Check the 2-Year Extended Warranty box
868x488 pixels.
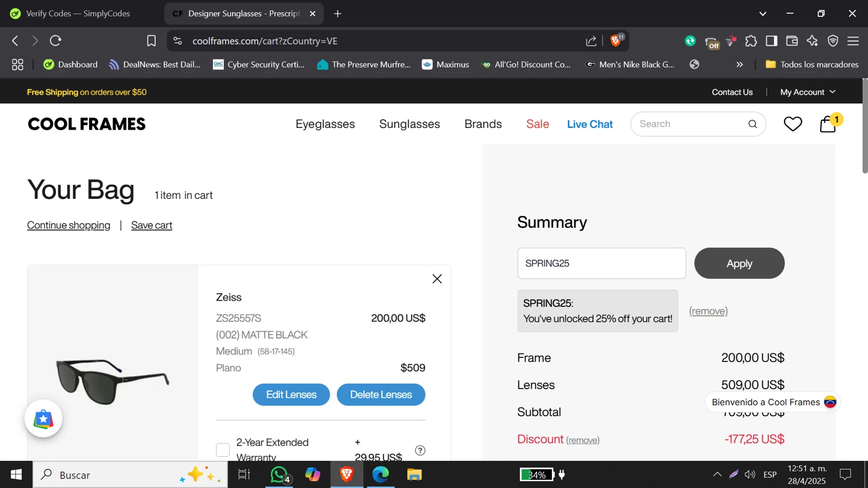(x=223, y=450)
